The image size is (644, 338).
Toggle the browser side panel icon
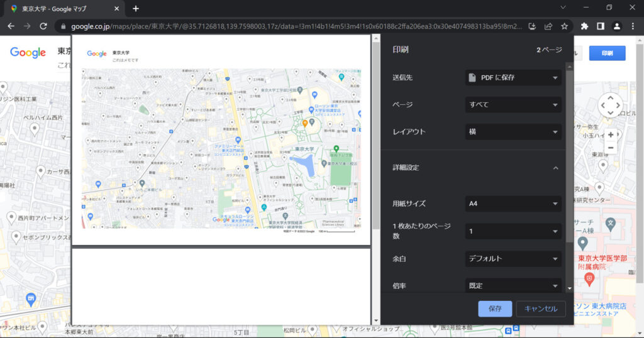[601, 26]
